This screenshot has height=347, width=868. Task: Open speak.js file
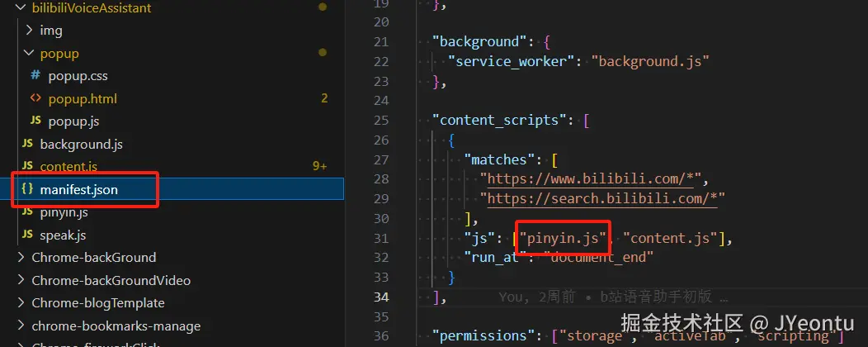coord(63,235)
